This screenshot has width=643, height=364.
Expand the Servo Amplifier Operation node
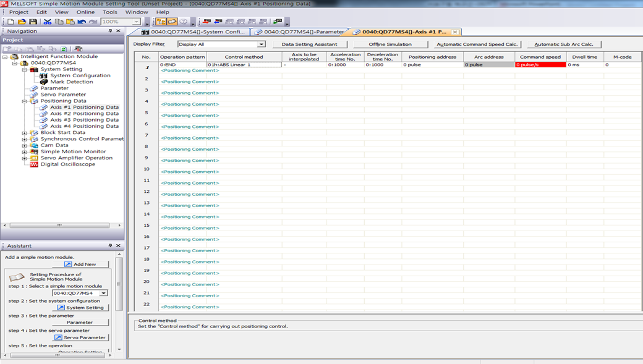(25, 158)
